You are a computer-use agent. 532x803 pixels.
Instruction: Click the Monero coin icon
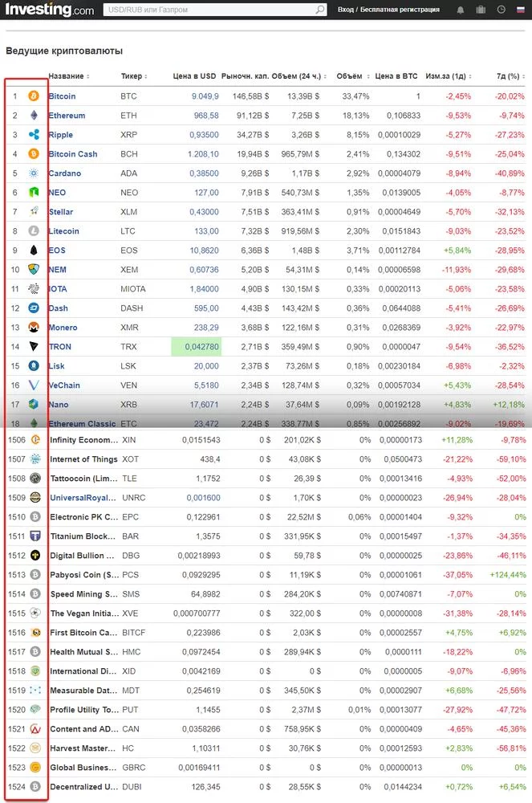coord(35,328)
